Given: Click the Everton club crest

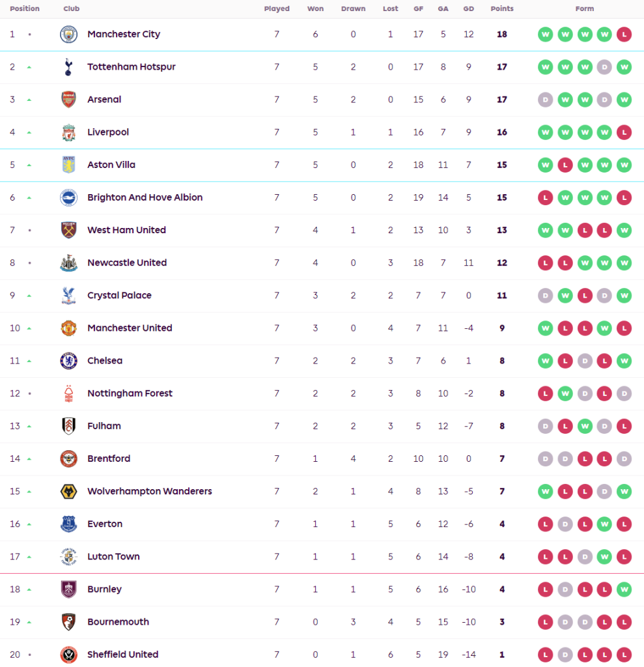Looking at the screenshot, I should coord(68,524).
